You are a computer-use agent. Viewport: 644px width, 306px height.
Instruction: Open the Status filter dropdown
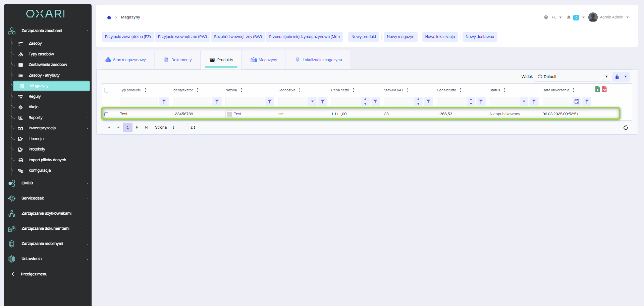524,101
